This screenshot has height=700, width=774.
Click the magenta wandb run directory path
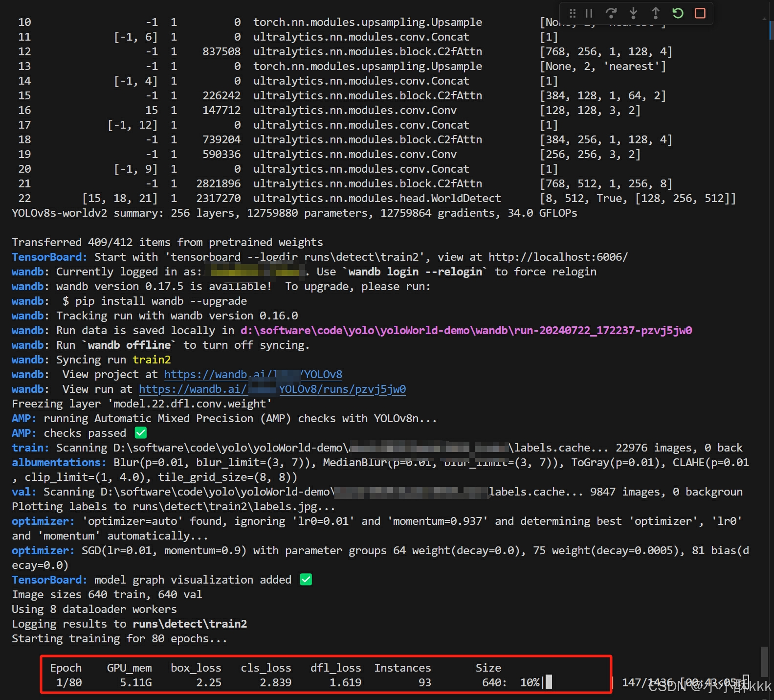tap(466, 331)
